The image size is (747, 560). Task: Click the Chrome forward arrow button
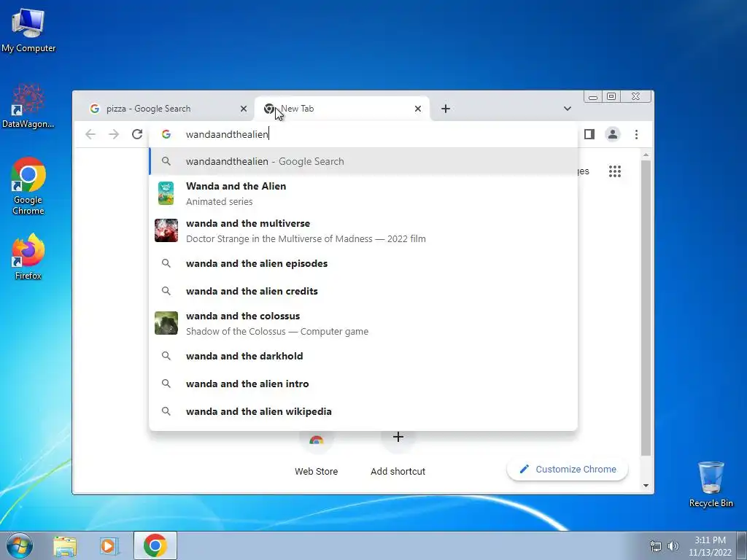tap(114, 134)
